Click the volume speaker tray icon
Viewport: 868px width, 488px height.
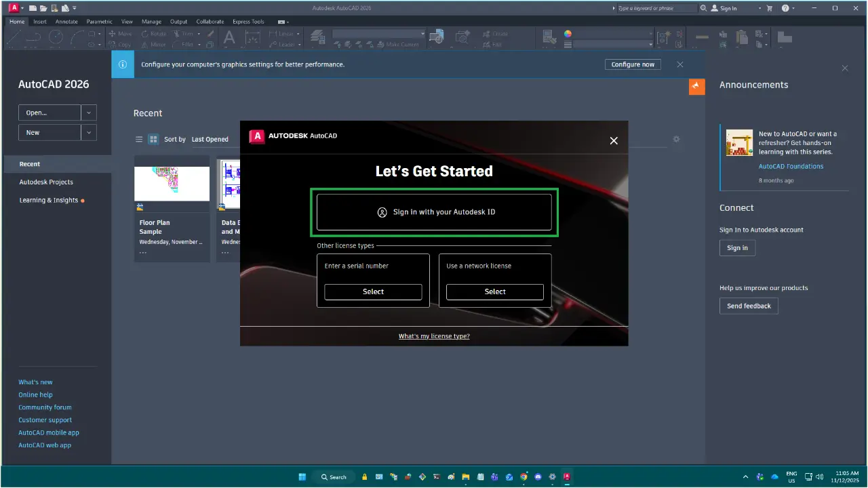pyautogui.click(x=820, y=477)
